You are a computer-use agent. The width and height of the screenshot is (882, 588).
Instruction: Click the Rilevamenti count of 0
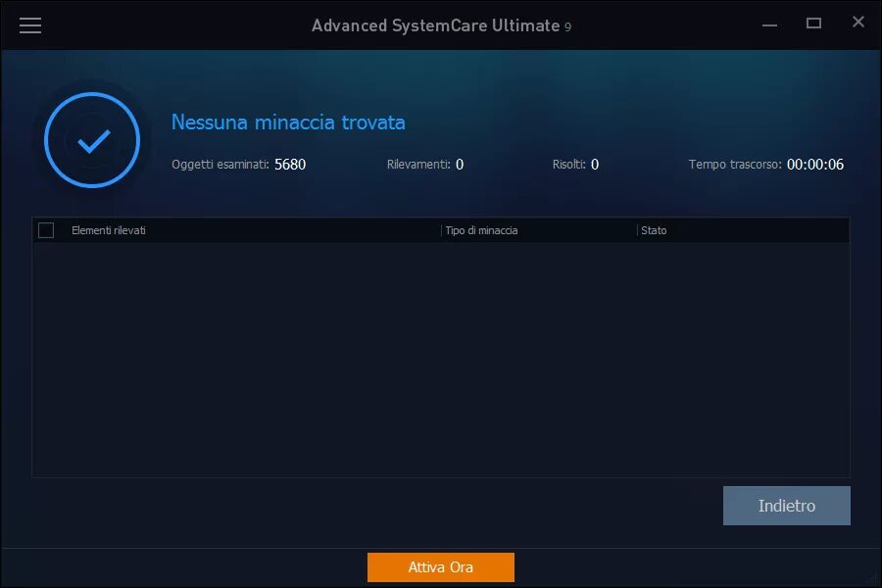pyautogui.click(x=460, y=165)
